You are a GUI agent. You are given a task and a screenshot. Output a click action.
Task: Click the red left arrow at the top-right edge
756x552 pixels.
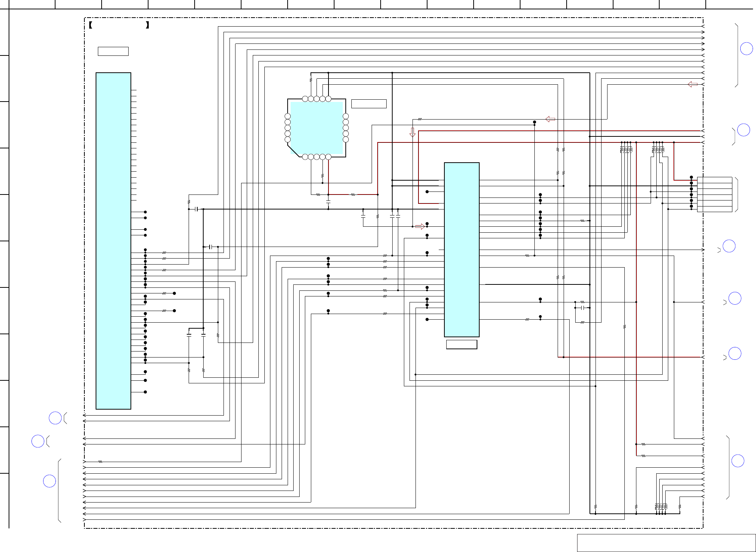(x=693, y=84)
